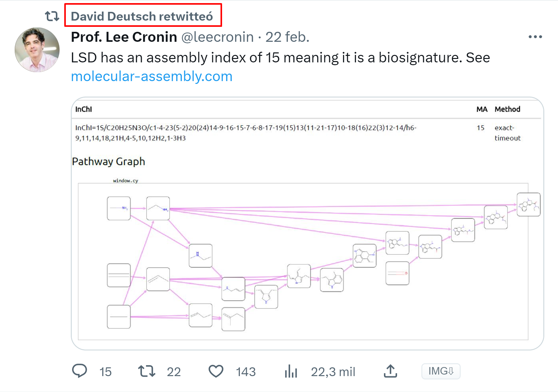Click the tweet text about LSD assembly index
Screen dimensions: 558x392
280,58
